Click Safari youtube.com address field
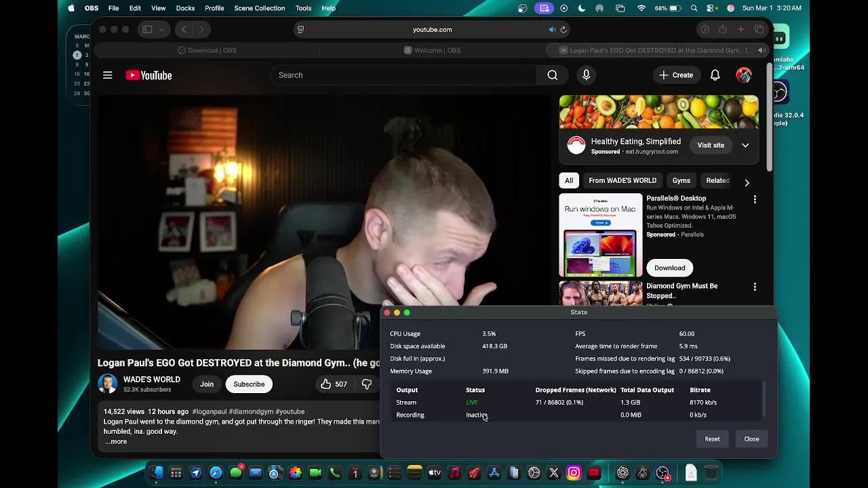Image resolution: width=868 pixels, height=488 pixels. tap(432, 30)
